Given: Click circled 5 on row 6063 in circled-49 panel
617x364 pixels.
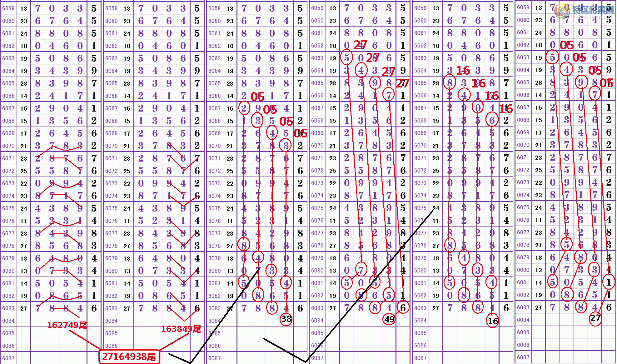Looking at the screenshot, I should pos(346,57).
